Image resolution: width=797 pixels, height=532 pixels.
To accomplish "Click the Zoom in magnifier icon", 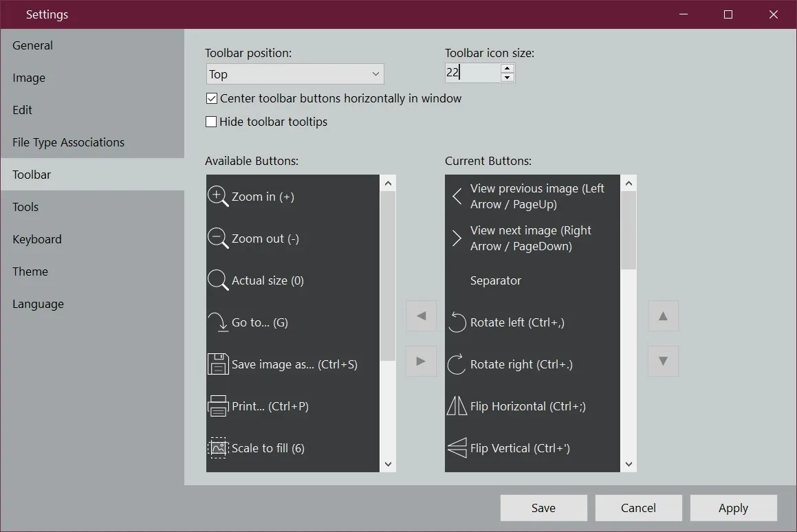I will coord(218,197).
